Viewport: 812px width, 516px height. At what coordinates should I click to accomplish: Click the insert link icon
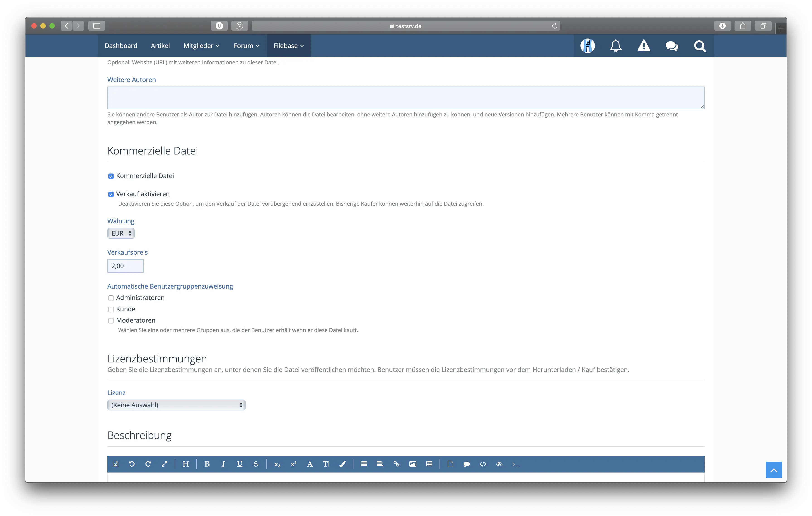click(396, 464)
